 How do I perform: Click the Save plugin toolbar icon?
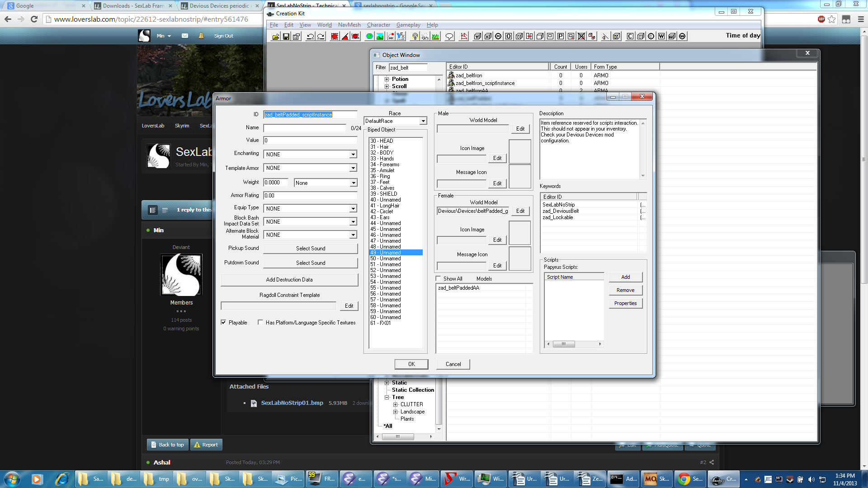click(286, 36)
